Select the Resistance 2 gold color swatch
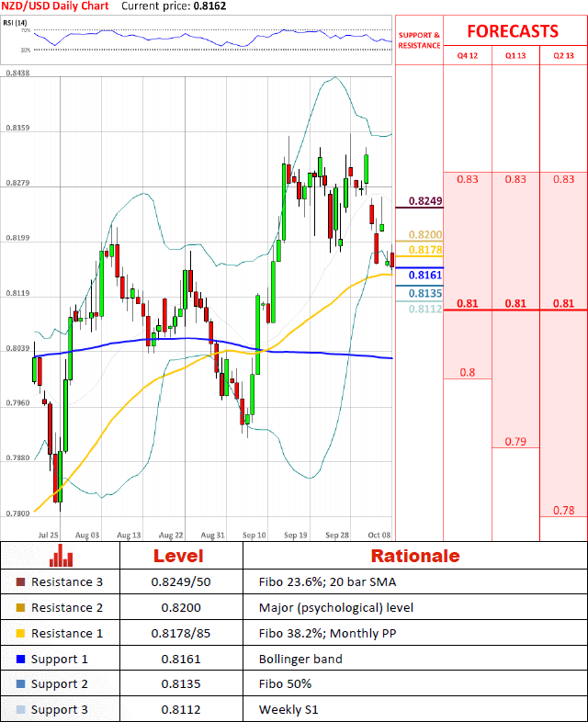588x722 pixels. pos(20,608)
